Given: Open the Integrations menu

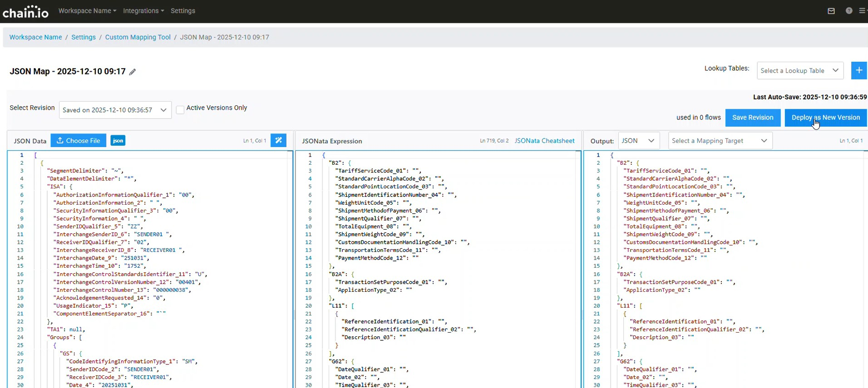Looking at the screenshot, I should pyautogui.click(x=143, y=11).
